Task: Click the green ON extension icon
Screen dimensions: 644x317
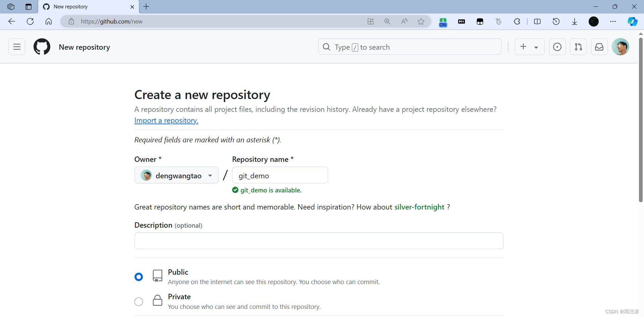Action: click(443, 22)
